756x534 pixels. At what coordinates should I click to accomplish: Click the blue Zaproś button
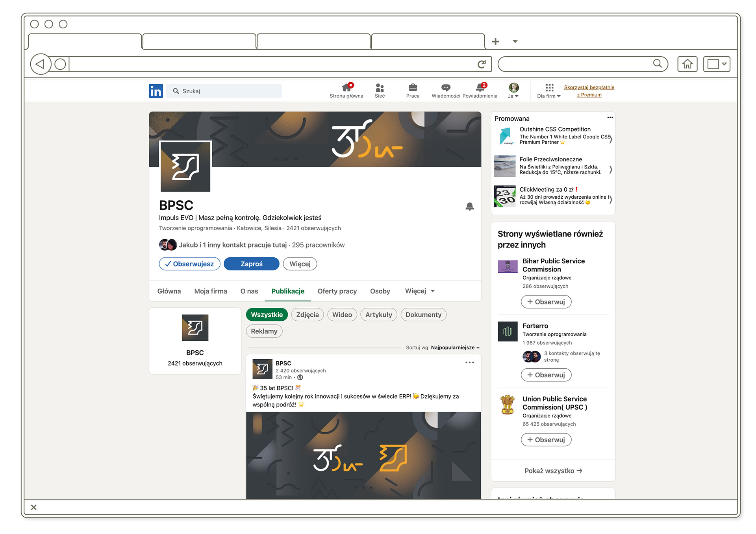[251, 264]
